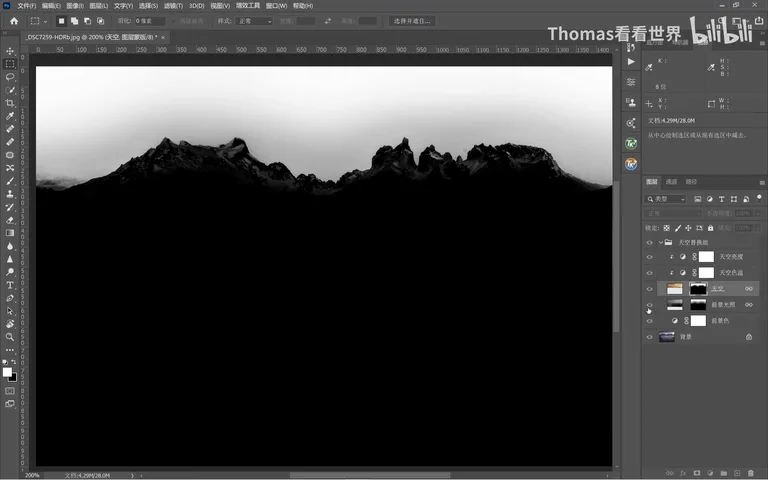Open marquee tool preset dropdown arrow
Viewport: 768px width, 480px height.
coord(45,22)
